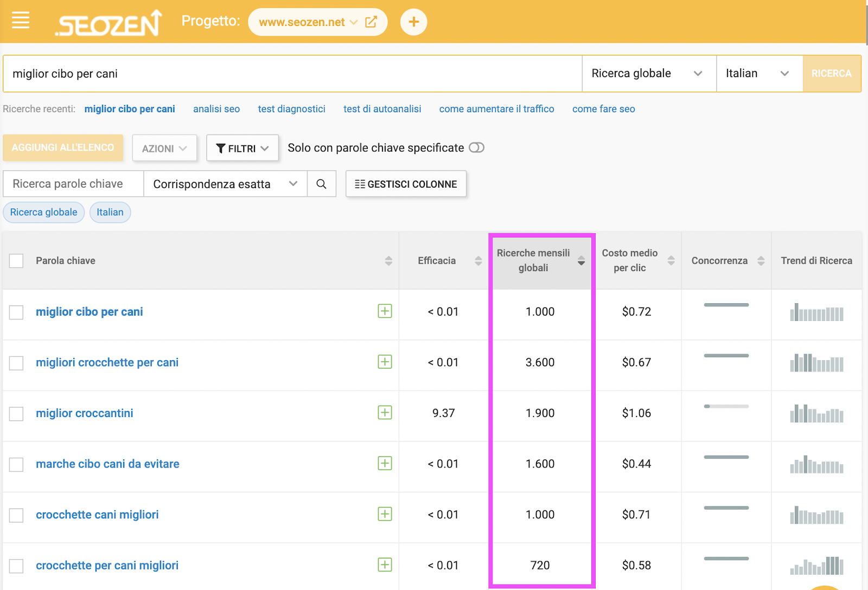The image size is (868, 590).
Task: Open recent search 'analisi seo' link
Action: pos(216,109)
